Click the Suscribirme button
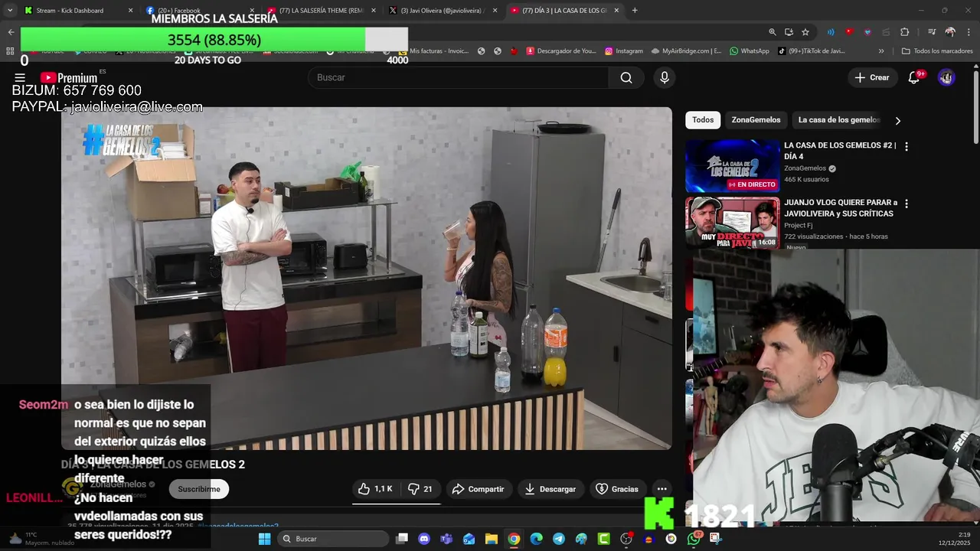 (x=199, y=489)
